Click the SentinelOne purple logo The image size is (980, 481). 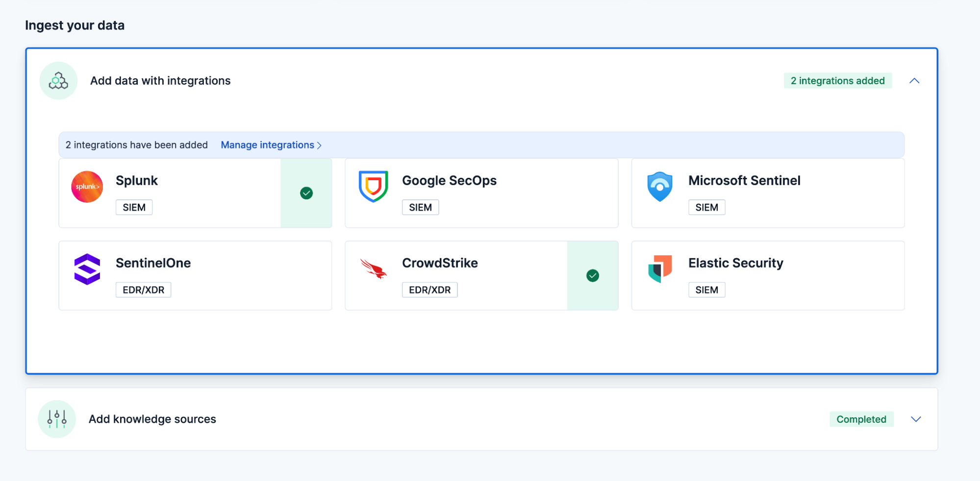coord(87,269)
